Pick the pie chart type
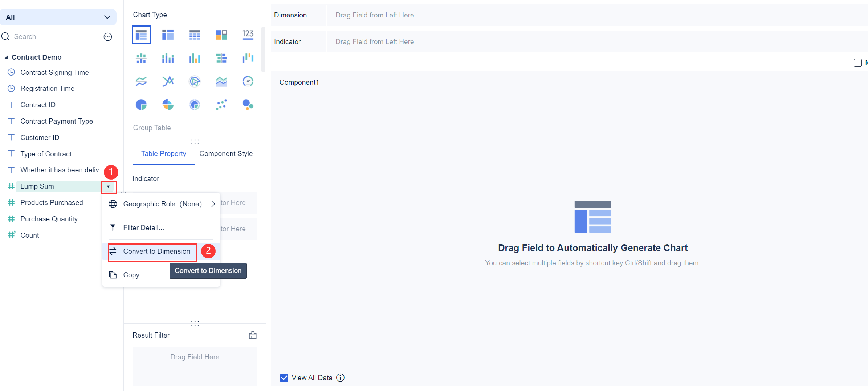Screen dimensions: 868x391 (x=141, y=105)
